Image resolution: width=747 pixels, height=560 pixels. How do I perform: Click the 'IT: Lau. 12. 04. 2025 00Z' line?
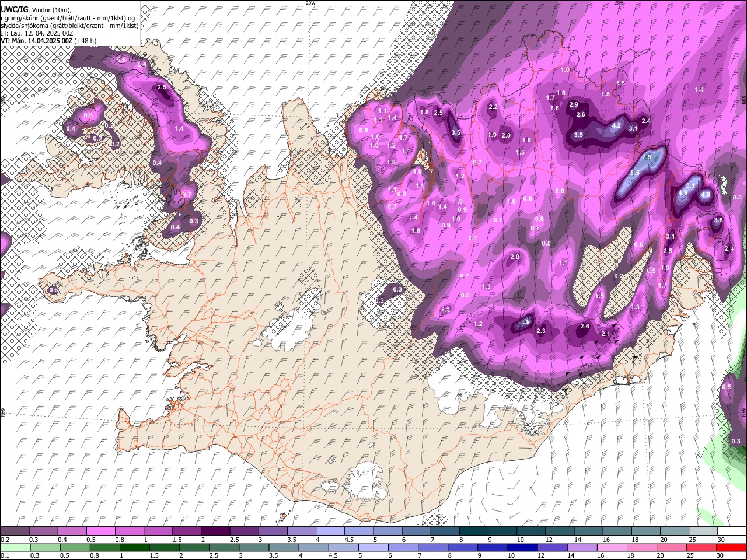click(x=37, y=33)
